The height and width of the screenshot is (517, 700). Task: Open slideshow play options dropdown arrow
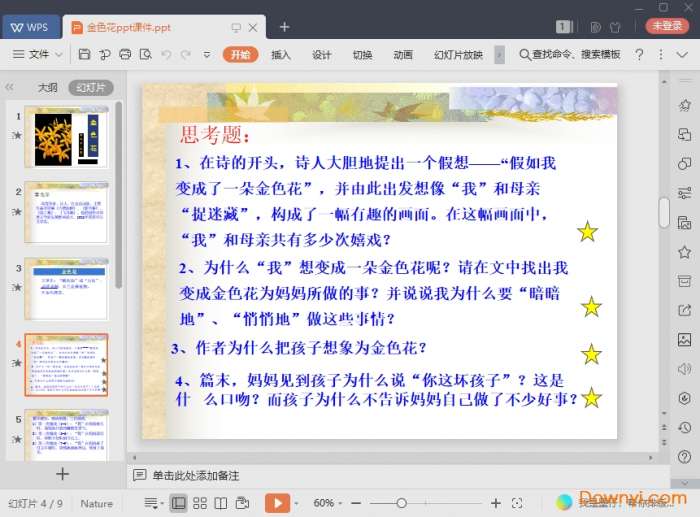pos(296,504)
